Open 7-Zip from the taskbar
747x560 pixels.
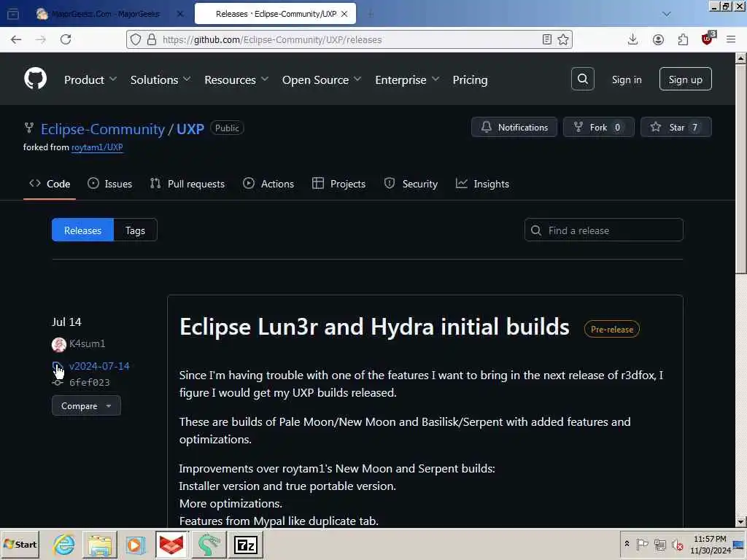coord(245,545)
